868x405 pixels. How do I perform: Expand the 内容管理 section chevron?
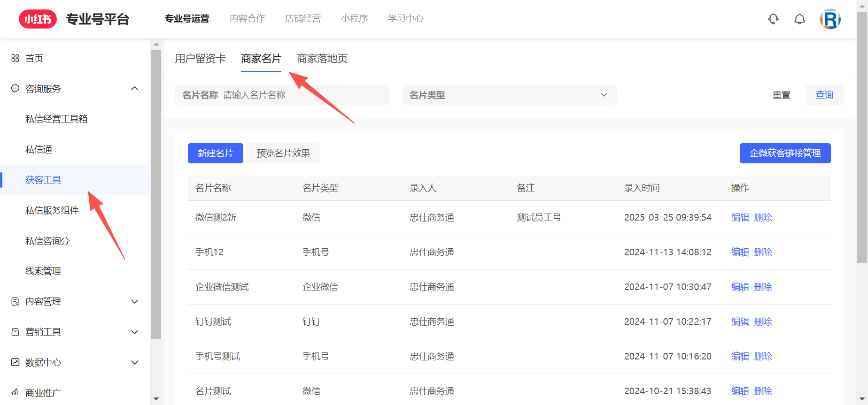click(x=135, y=302)
